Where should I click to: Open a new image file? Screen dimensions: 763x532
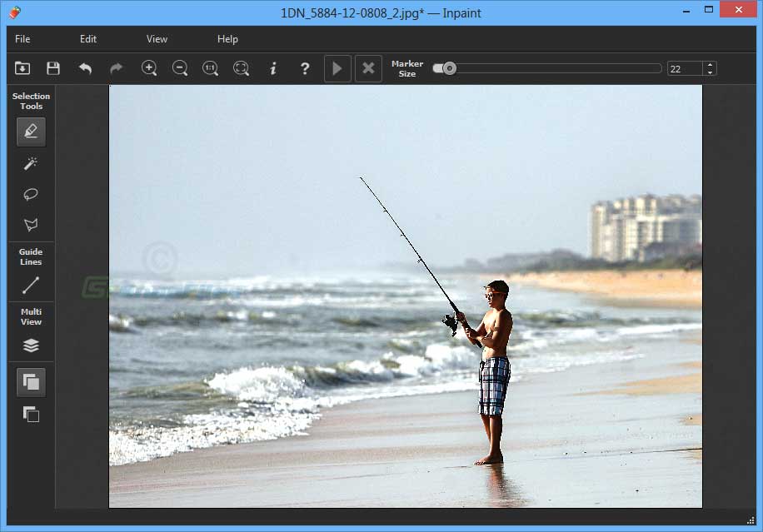[x=22, y=68]
